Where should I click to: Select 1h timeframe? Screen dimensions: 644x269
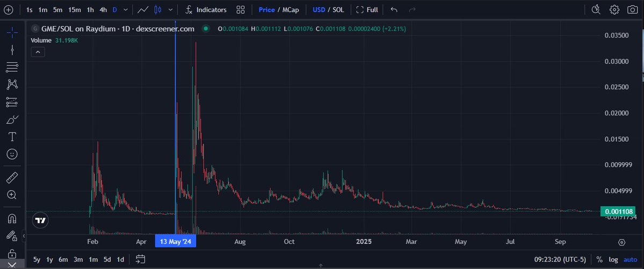click(90, 10)
